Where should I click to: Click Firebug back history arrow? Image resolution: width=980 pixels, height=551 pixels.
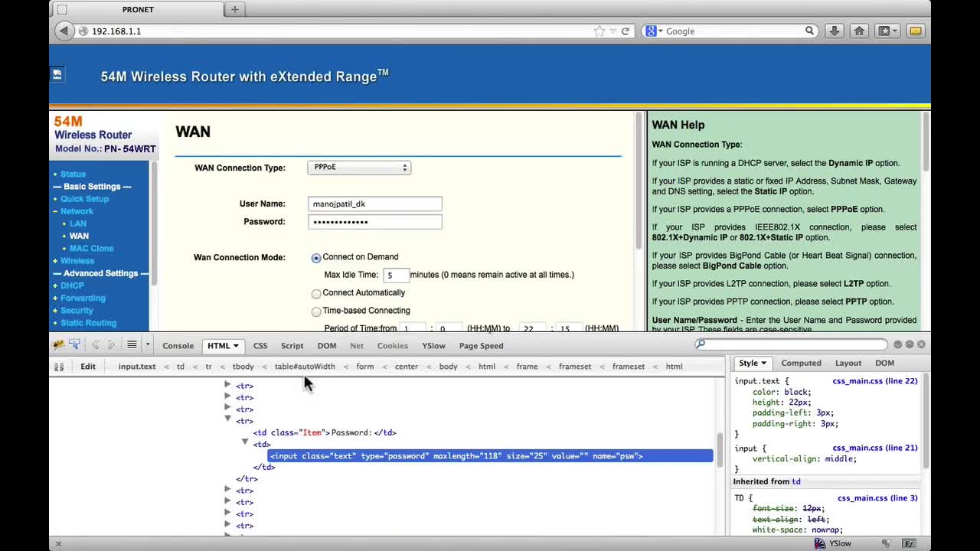point(96,345)
